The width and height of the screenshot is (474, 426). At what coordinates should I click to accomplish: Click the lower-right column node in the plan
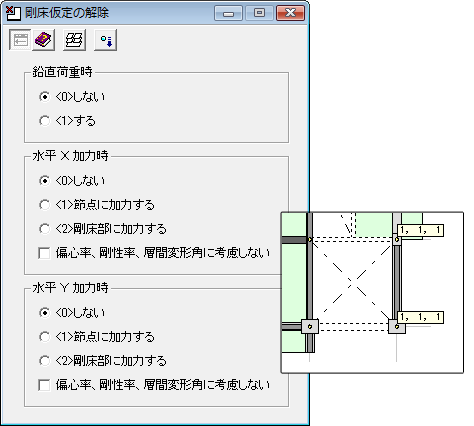pos(397,326)
